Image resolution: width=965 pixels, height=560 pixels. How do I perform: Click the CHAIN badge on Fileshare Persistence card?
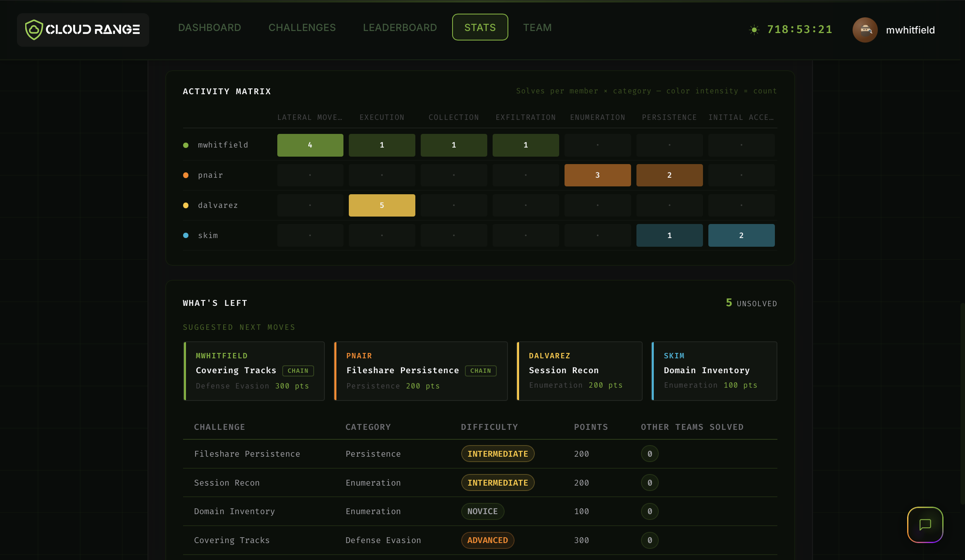coord(481,371)
